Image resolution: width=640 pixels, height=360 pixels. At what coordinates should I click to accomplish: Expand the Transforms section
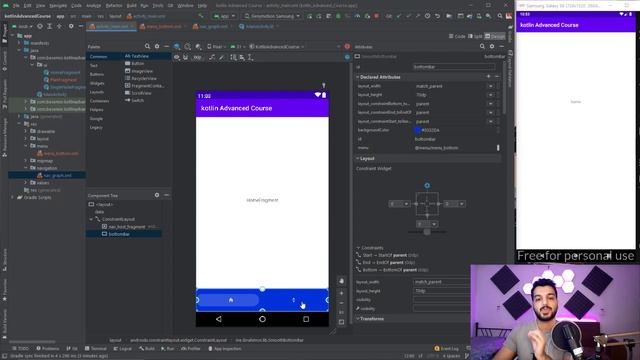click(x=358, y=318)
